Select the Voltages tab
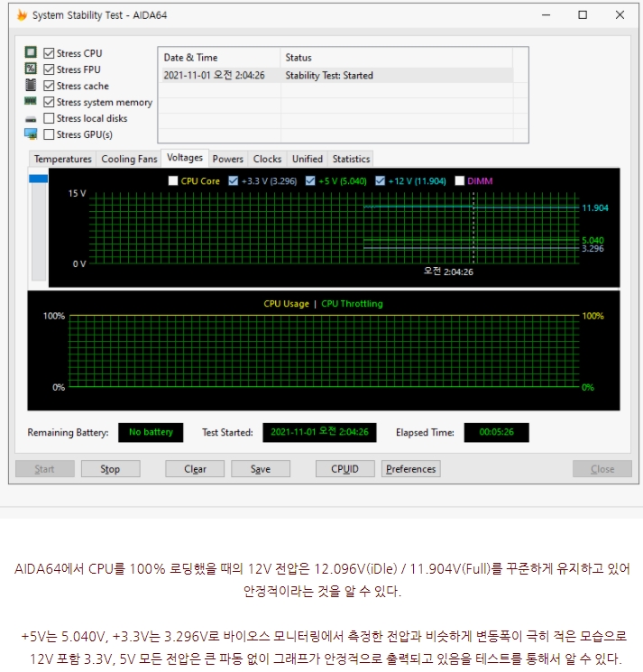The width and height of the screenshot is (643, 672). pos(185,158)
